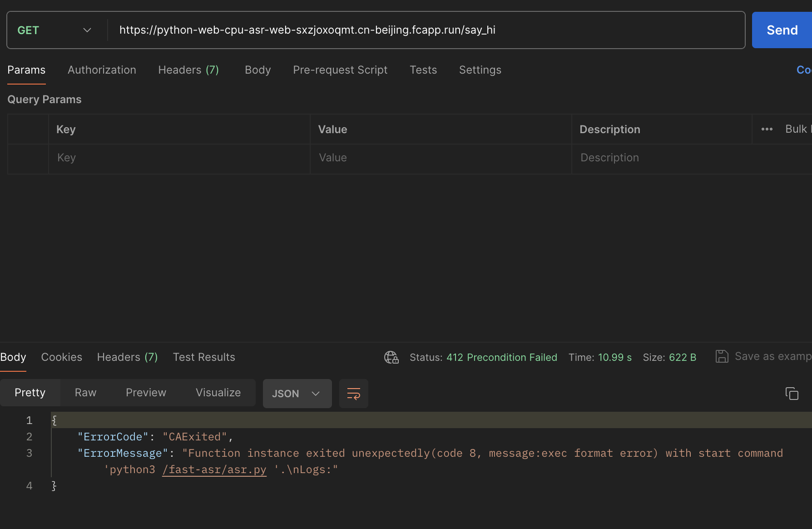812x529 pixels.
Task: Click the Description input in params row
Action: [692, 158]
